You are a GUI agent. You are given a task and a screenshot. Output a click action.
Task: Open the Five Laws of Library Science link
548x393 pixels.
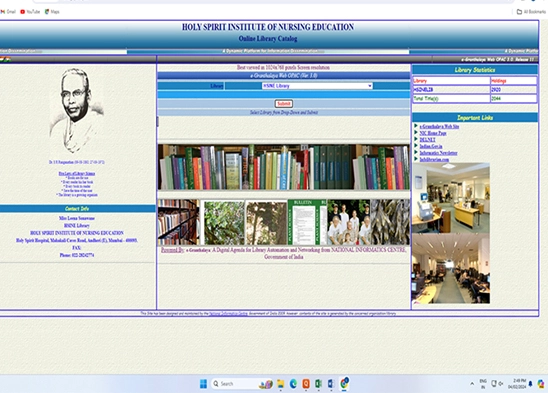pyautogui.click(x=77, y=173)
